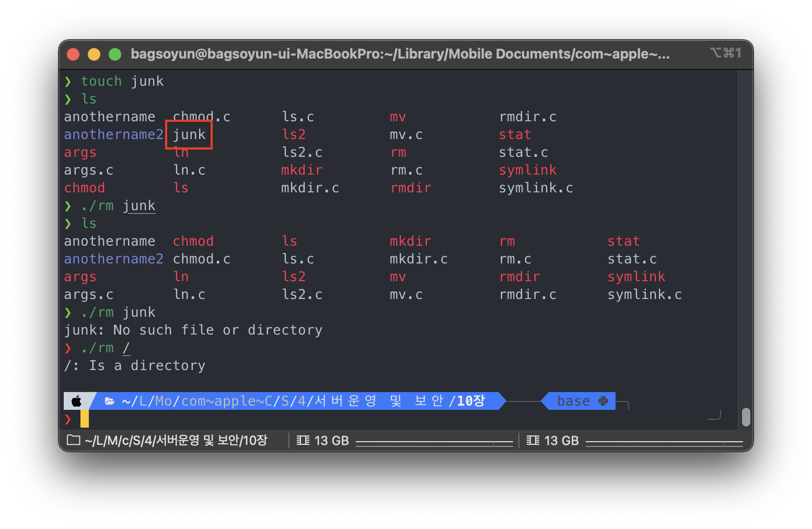Click the blue prompt path segment ending in 10장

pyautogui.click(x=298, y=401)
